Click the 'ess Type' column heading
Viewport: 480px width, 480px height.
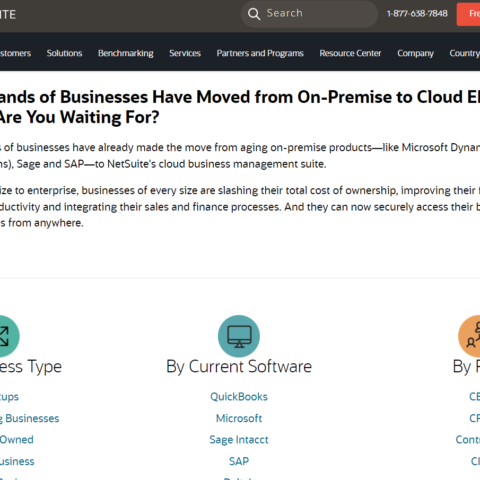[31, 367]
